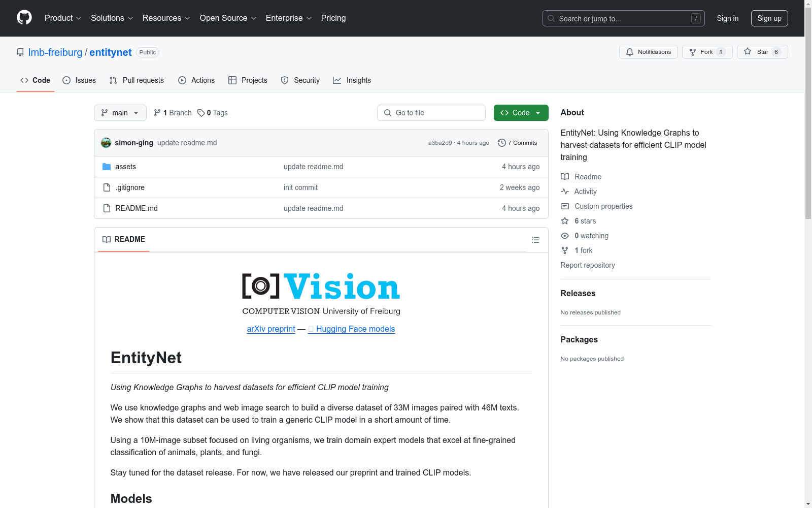View the Insights tab
Viewport: 812px width, 508px height.
tap(352, 80)
